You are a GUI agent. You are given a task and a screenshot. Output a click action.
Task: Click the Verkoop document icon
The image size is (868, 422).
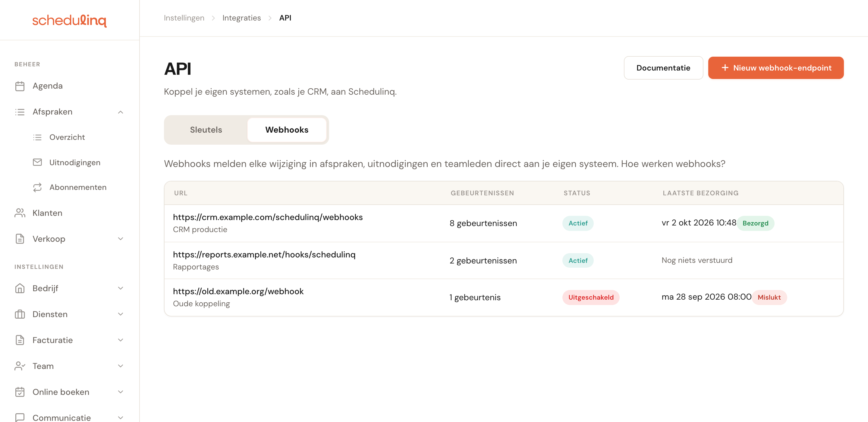20,239
